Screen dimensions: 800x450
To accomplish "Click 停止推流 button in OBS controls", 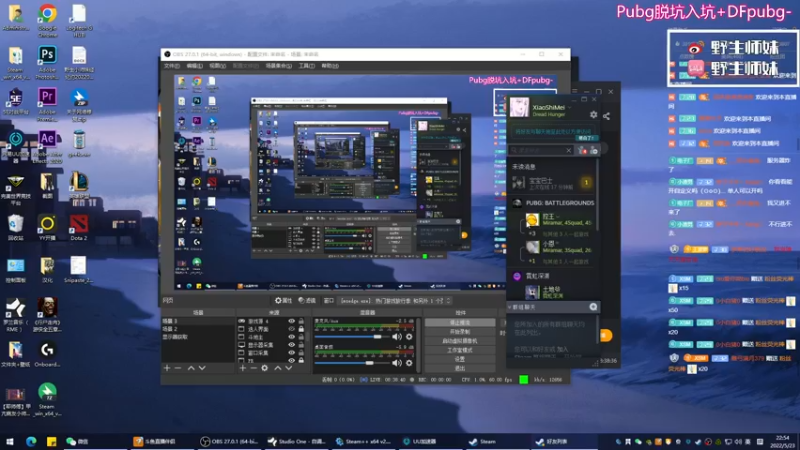I will 460,322.
